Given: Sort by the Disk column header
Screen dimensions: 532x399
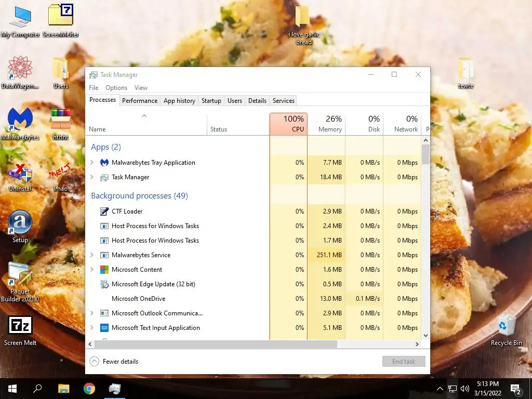Looking at the screenshot, I should pyautogui.click(x=364, y=124).
